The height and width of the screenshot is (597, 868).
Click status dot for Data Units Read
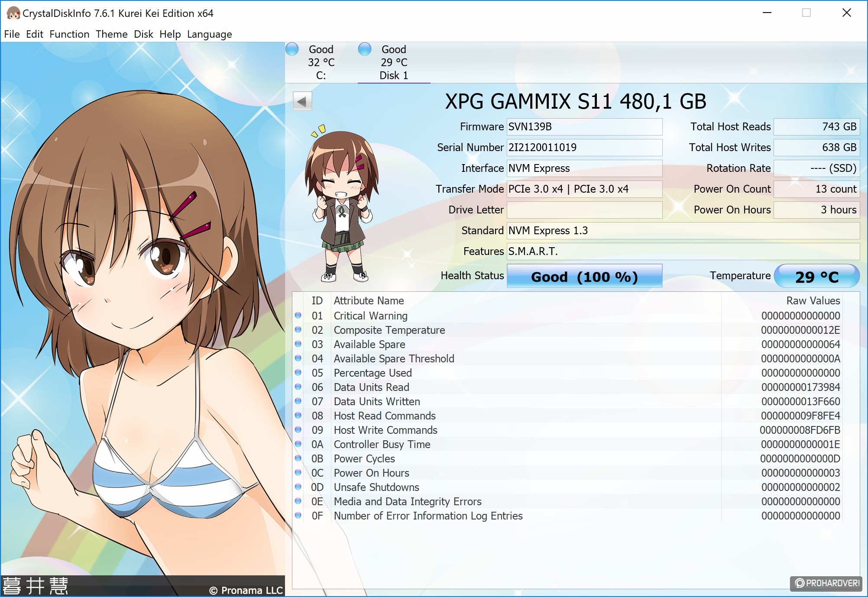(x=298, y=387)
